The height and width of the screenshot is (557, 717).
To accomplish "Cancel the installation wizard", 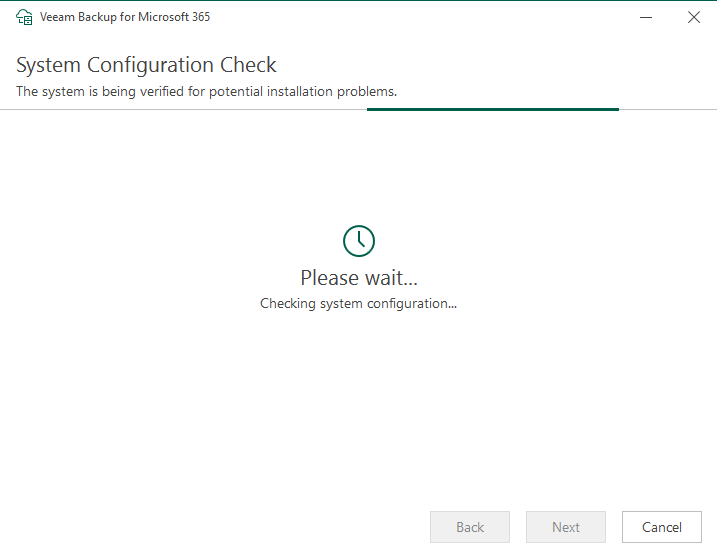I will (662, 527).
